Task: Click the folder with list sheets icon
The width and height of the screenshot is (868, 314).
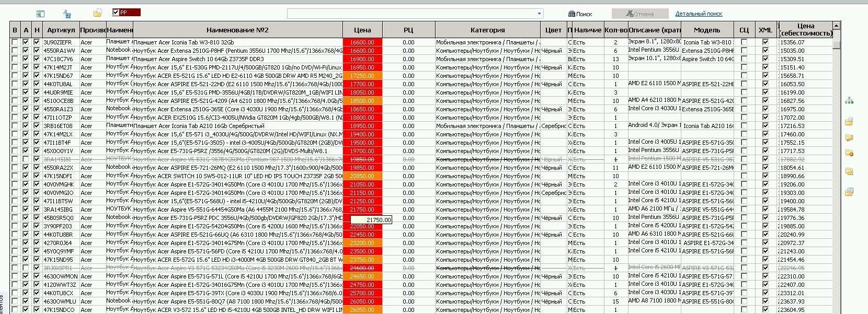Action: click(x=849, y=192)
